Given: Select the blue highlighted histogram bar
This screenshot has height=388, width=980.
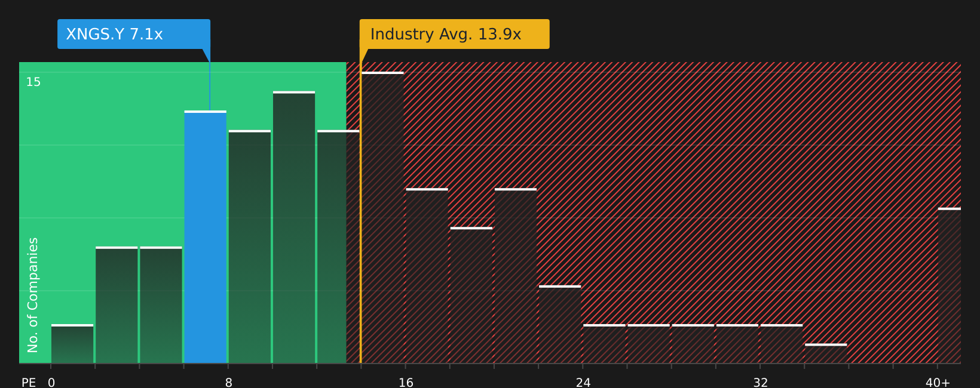Looking at the screenshot, I should (x=206, y=237).
